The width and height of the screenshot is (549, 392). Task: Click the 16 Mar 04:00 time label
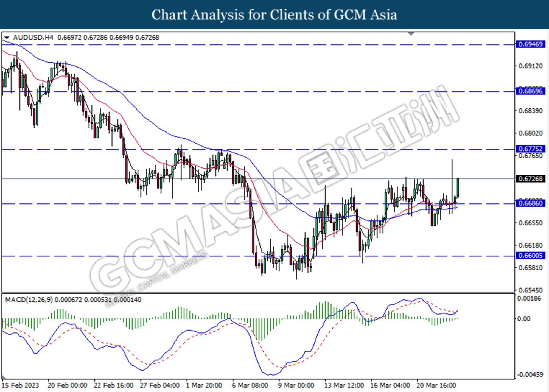point(390,385)
